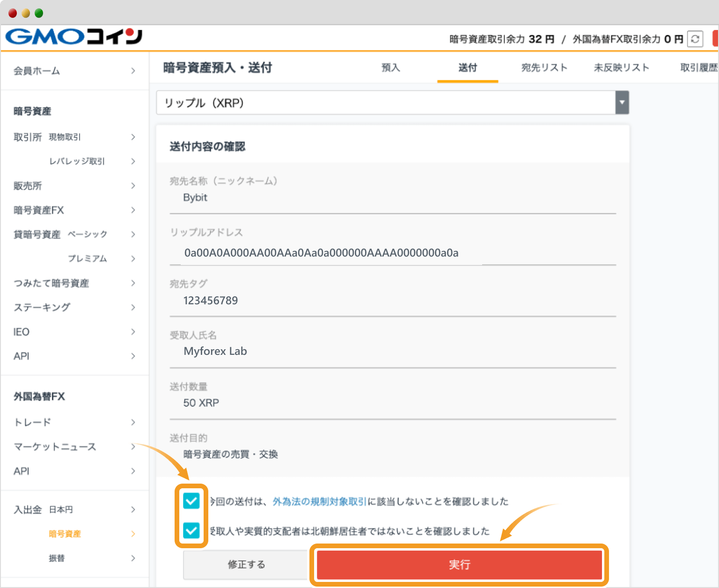This screenshot has height=588, width=719.
Task: Click the ripple address value 0a00A0A000AA…
Action: click(x=322, y=253)
